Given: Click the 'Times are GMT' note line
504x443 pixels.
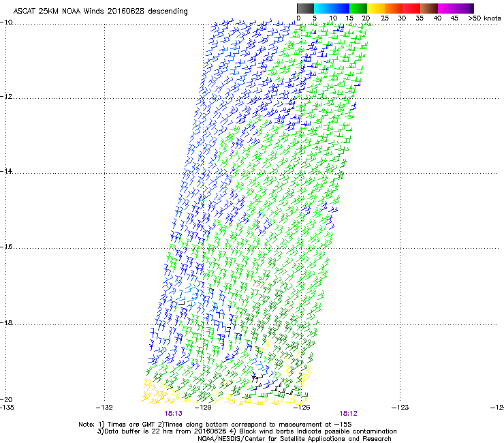Looking at the screenshot, I should 215,425.
